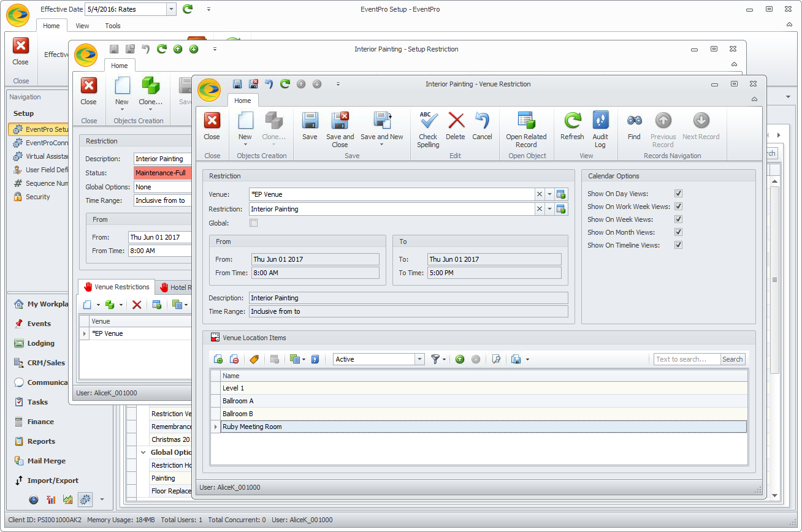Click the gear setup icon in navigation footer
This screenshot has height=532, width=802.
point(85,500)
